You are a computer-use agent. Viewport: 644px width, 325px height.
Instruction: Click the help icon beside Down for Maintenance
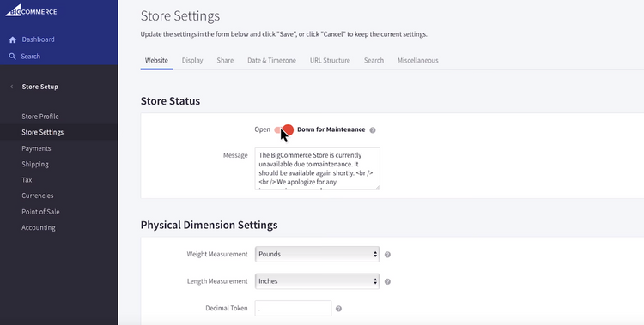click(x=373, y=130)
